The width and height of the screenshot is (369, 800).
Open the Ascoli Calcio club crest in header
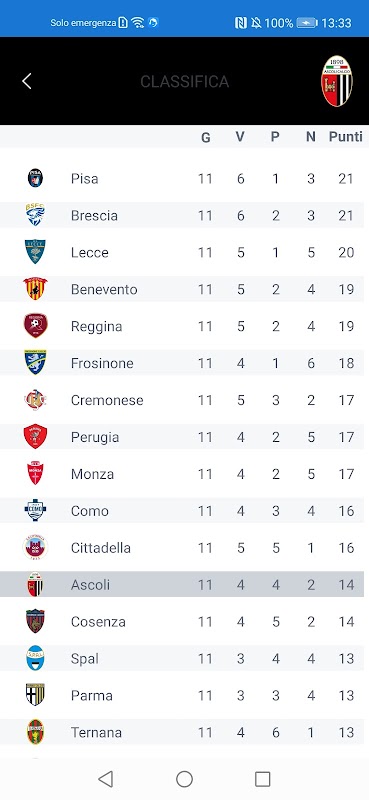pos(337,81)
